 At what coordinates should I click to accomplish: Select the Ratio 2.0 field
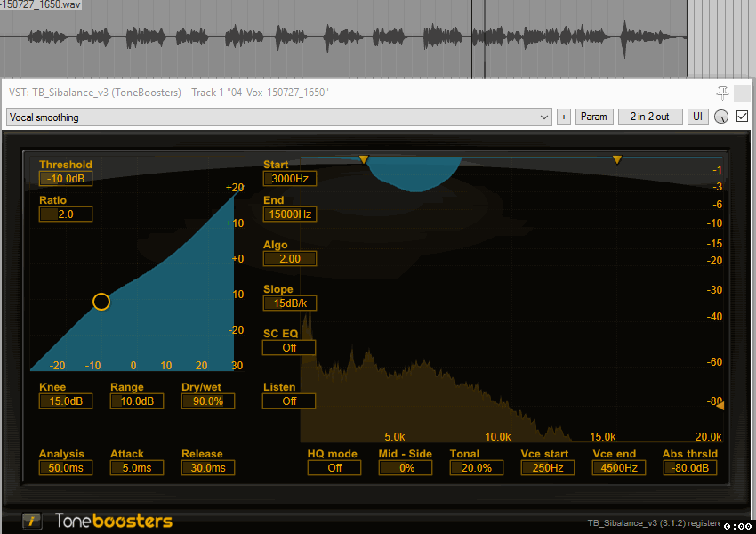click(66, 214)
